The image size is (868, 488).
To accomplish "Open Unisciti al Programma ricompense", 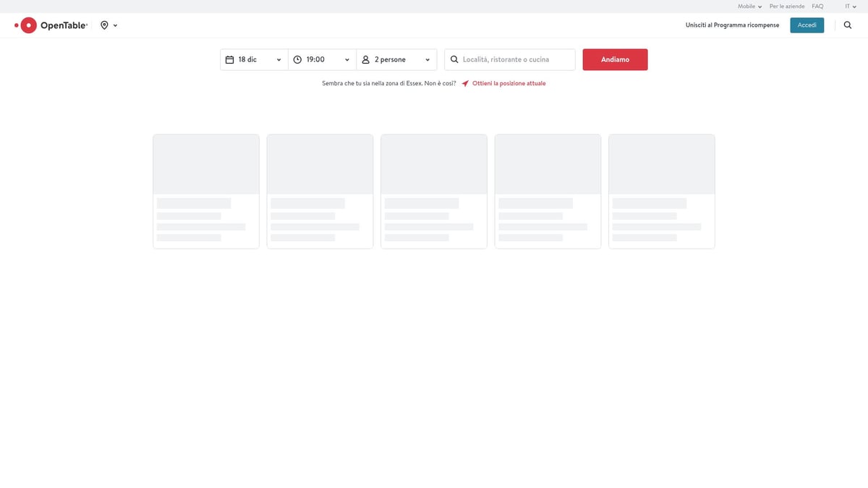I will click(732, 25).
